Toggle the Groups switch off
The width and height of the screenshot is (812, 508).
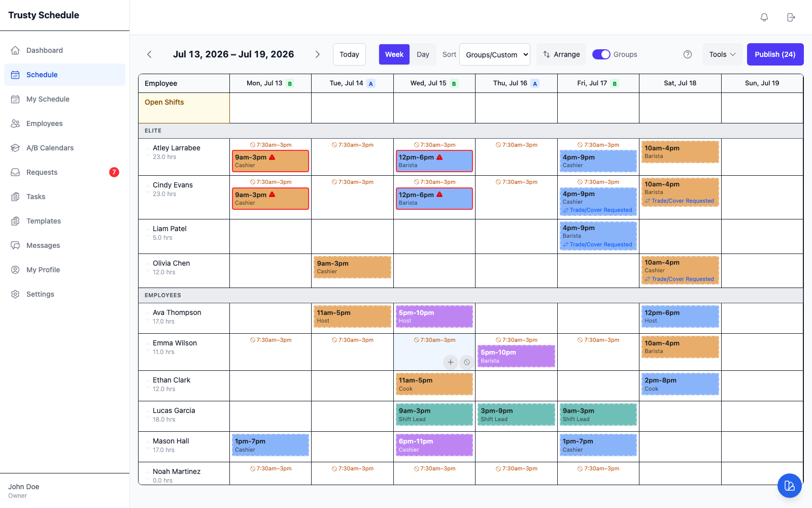click(x=601, y=54)
